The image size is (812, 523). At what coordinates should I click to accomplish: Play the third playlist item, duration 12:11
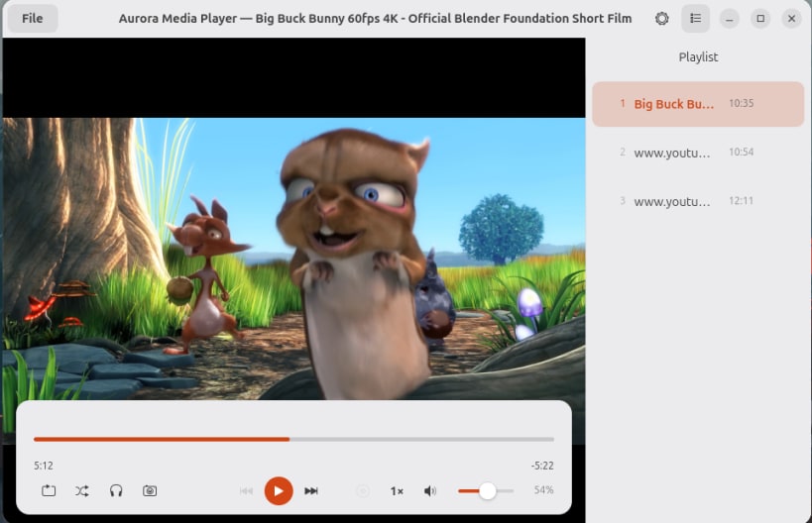(698, 201)
